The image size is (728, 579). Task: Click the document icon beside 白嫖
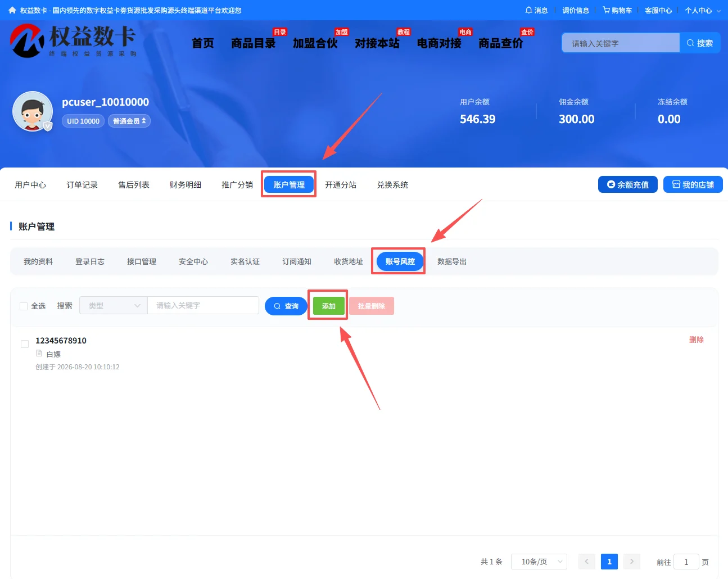(x=39, y=354)
